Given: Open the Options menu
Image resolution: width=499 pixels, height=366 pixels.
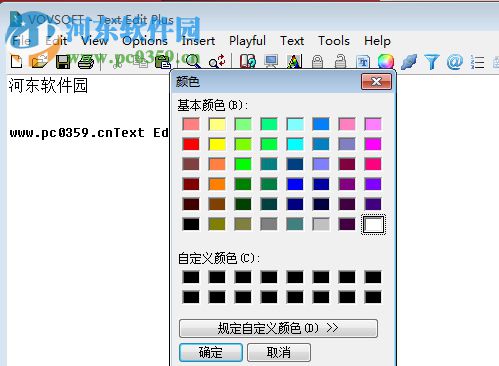Looking at the screenshot, I should tap(145, 41).
